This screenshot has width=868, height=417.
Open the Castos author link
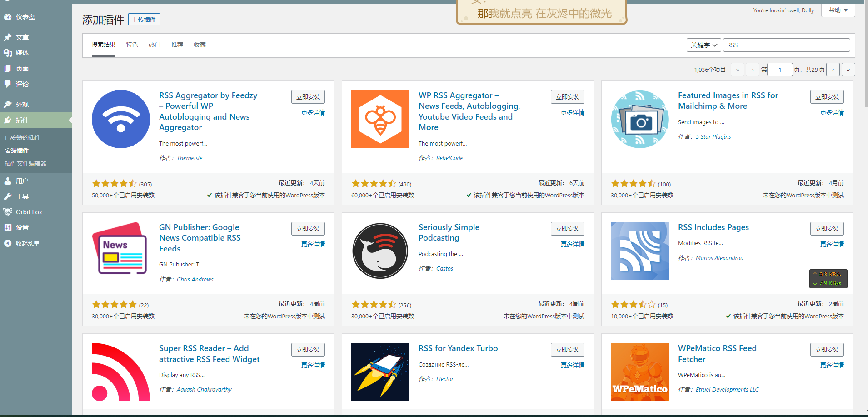coord(444,268)
